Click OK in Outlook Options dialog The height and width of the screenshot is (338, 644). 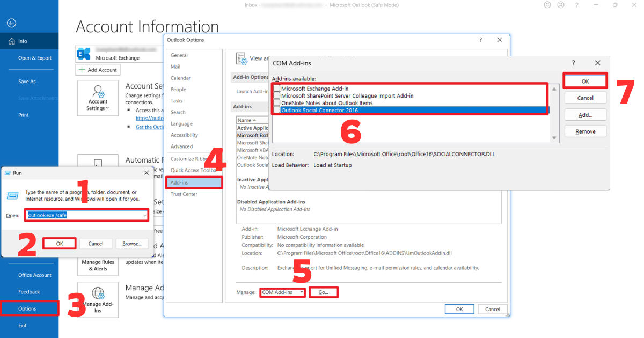[459, 309]
